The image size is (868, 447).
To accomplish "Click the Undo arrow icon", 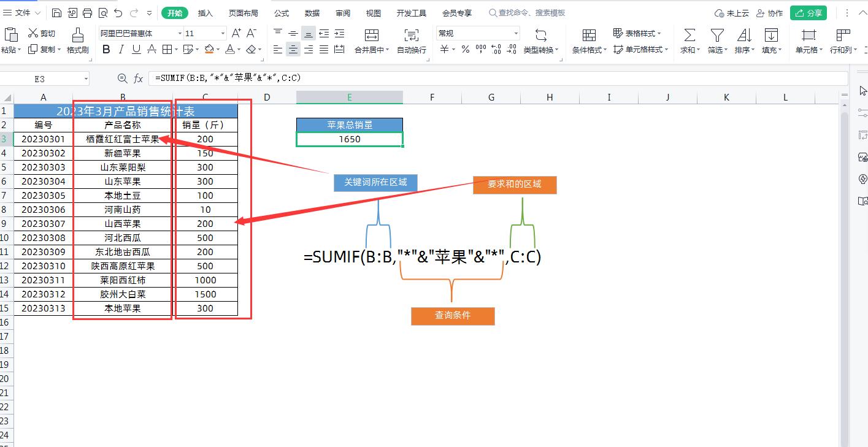I will (x=118, y=13).
